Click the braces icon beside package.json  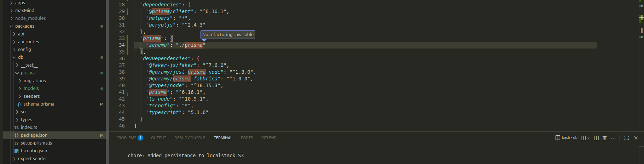[17, 135]
